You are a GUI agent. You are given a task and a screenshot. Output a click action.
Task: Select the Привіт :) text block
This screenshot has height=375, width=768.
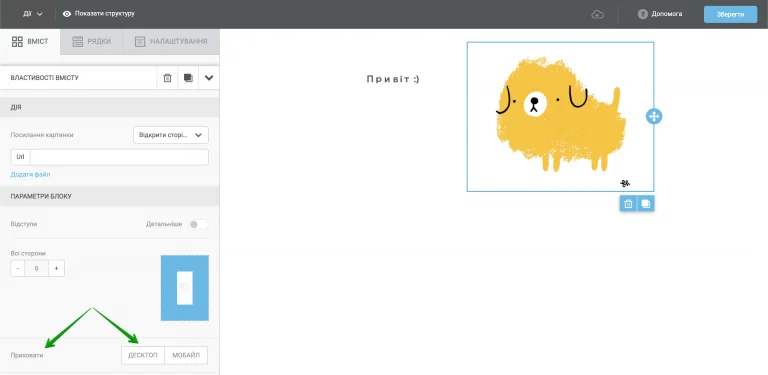pyautogui.click(x=393, y=79)
